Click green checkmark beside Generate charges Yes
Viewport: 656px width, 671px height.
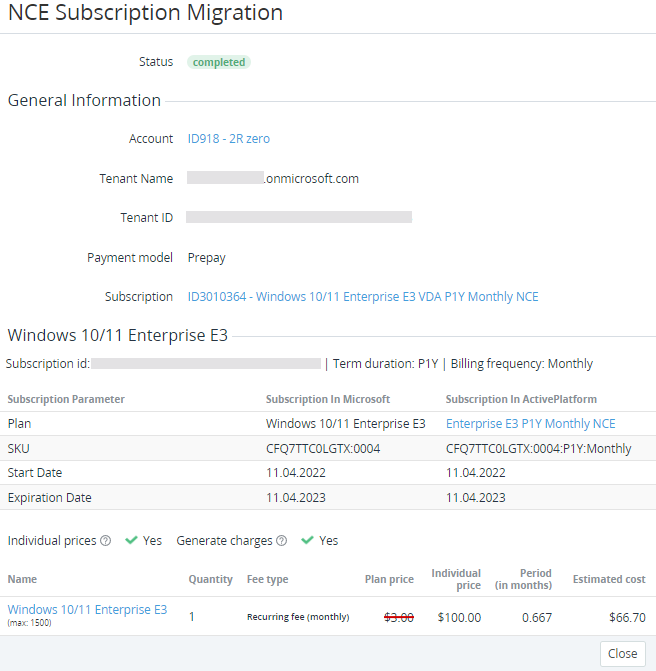tap(307, 540)
